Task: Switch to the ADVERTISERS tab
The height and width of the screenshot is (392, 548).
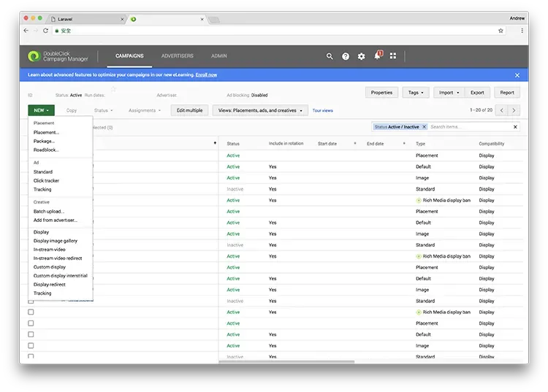Action: tap(178, 56)
